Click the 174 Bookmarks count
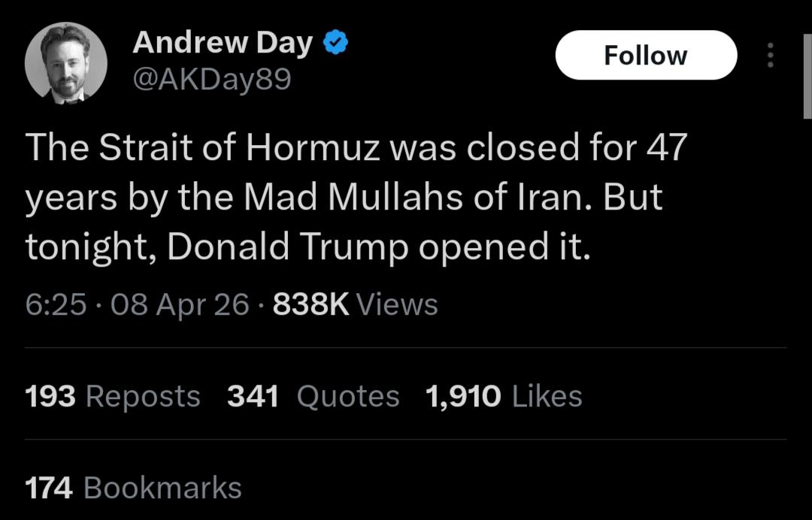The width and height of the screenshot is (812, 520). 134,488
